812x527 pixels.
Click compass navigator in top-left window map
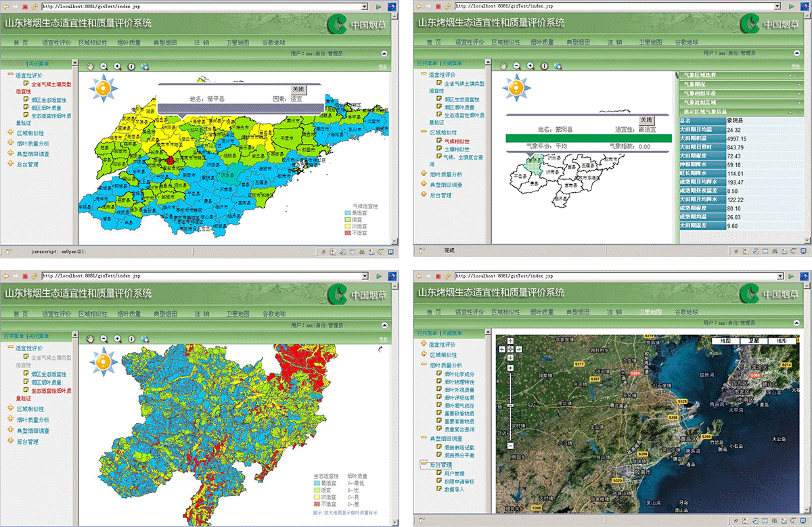[104, 89]
